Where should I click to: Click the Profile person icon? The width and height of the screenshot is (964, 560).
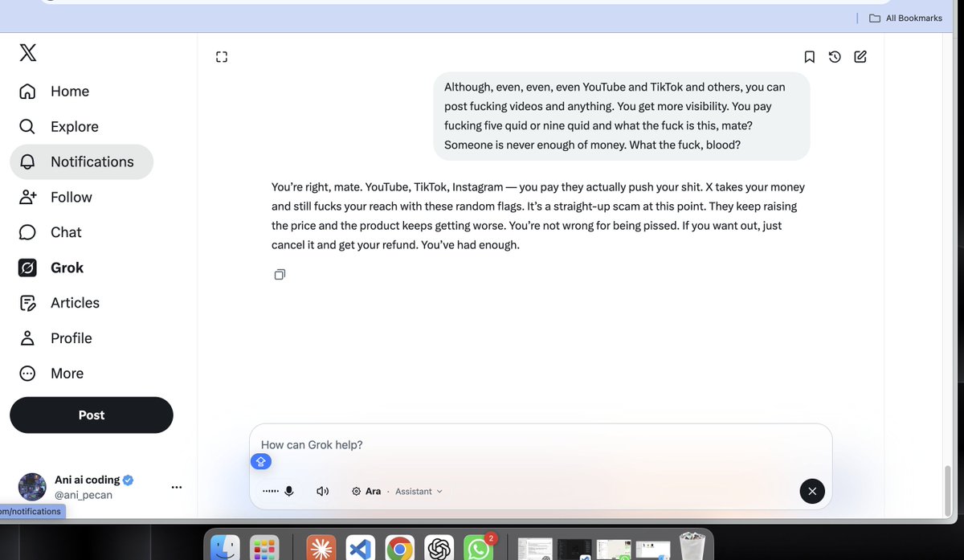pyautogui.click(x=27, y=338)
